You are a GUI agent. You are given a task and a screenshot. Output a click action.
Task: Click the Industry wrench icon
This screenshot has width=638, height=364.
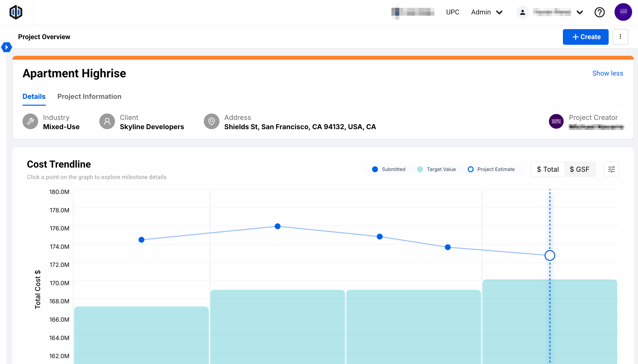(x=30, y=122)
